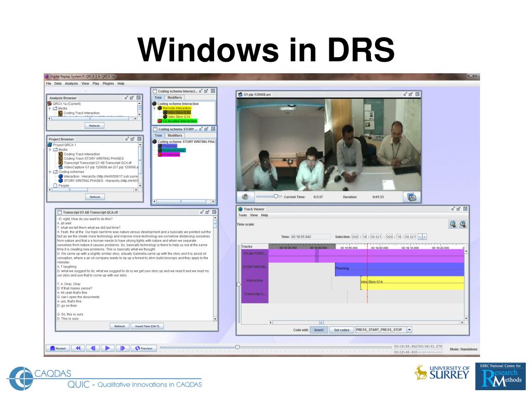
Task: Click the play button
Action: coord(108,348)
